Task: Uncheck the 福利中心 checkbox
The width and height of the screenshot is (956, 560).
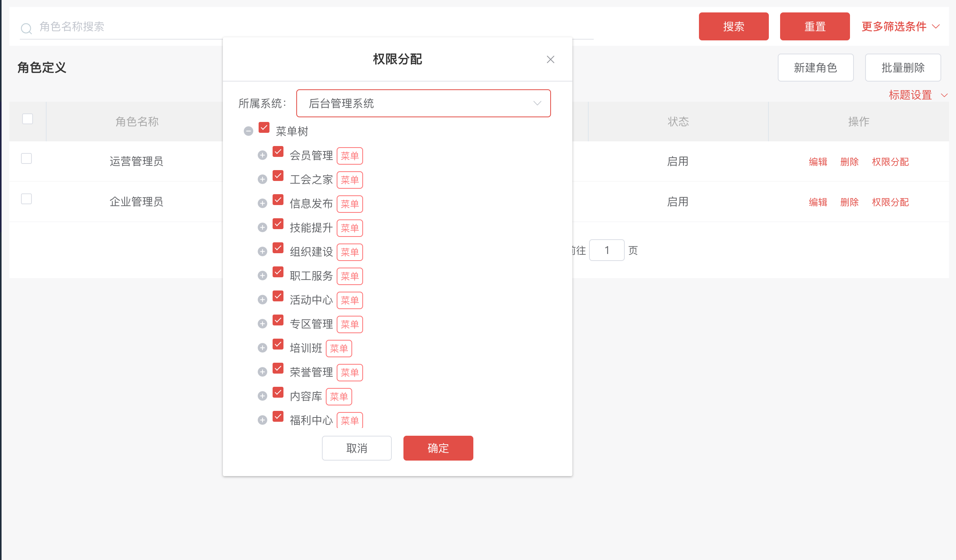Action: (x=278, y=416)
